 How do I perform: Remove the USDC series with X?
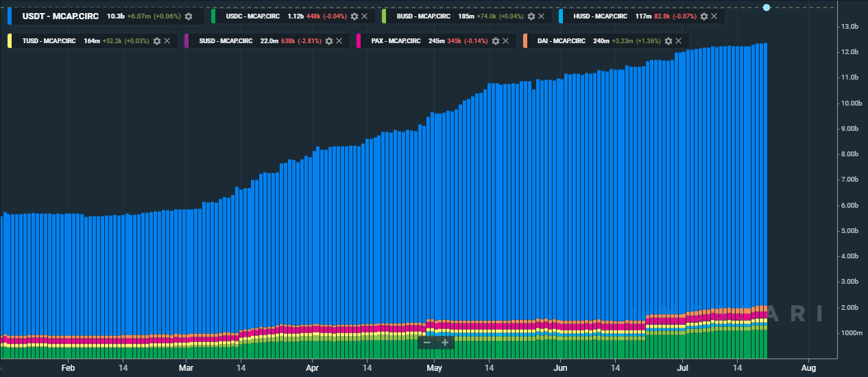click(364, 16)
